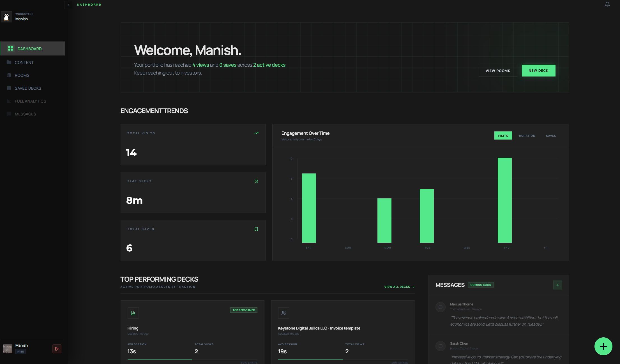Click the Top Performer badge

coord(244,310)
